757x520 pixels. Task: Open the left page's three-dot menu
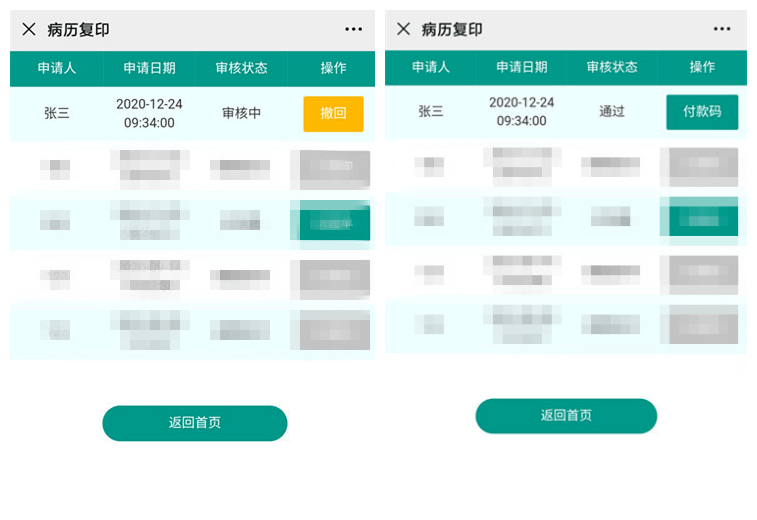coord(353,29)
